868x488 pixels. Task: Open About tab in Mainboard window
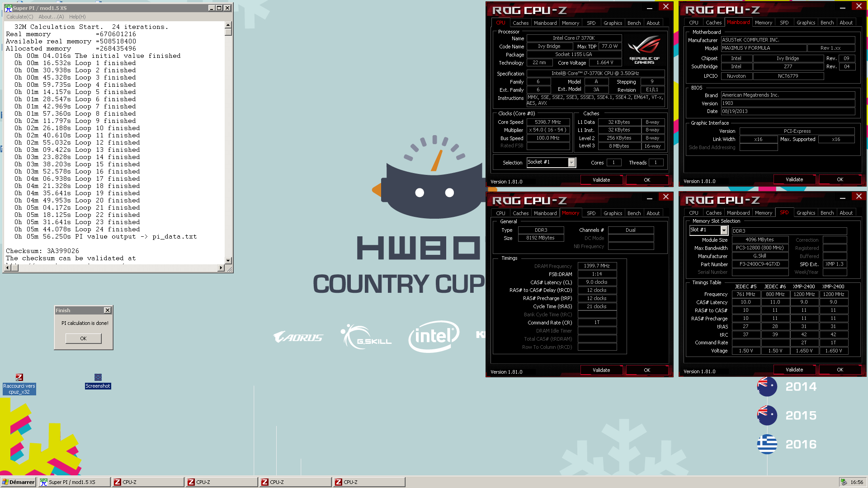[x=846, y=23]
